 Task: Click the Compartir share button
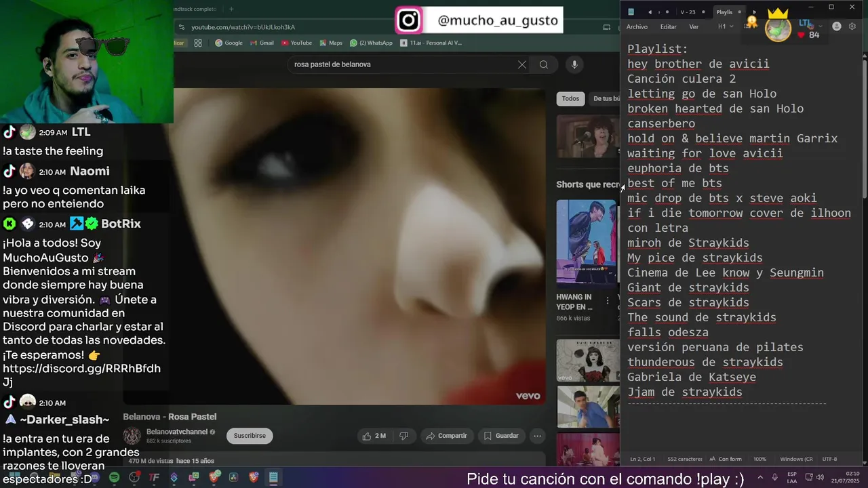446,436
